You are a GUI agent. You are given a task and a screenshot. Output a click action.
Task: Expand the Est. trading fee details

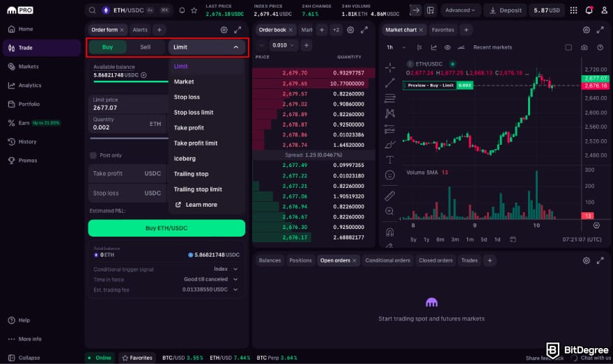[x=210, y=290]
